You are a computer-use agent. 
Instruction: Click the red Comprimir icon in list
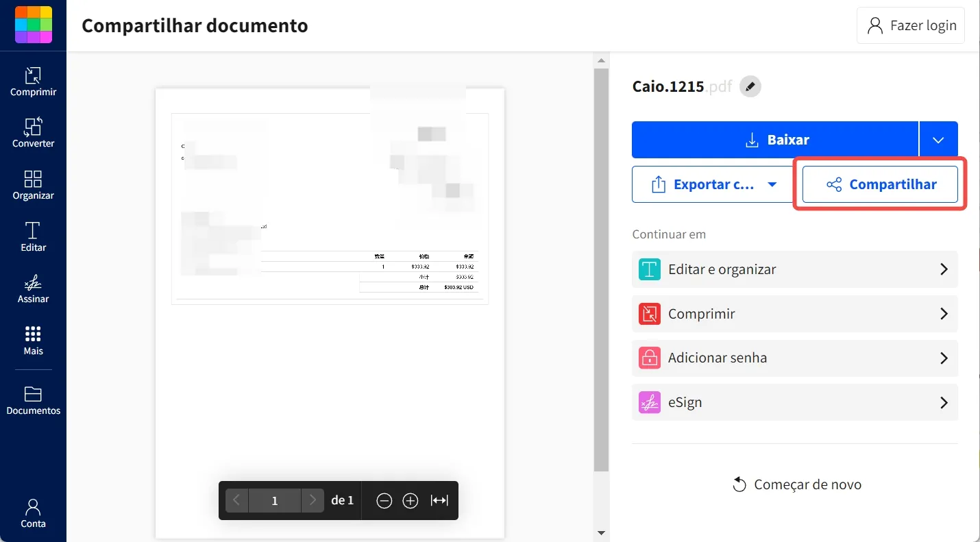pyautogui.click(x=649, y=314)
